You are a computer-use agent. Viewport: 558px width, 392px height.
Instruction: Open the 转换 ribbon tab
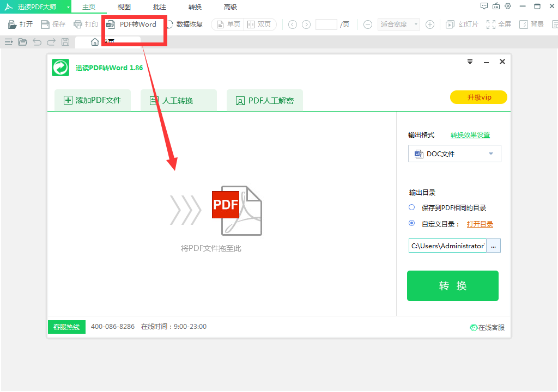(x=195, y=7)
